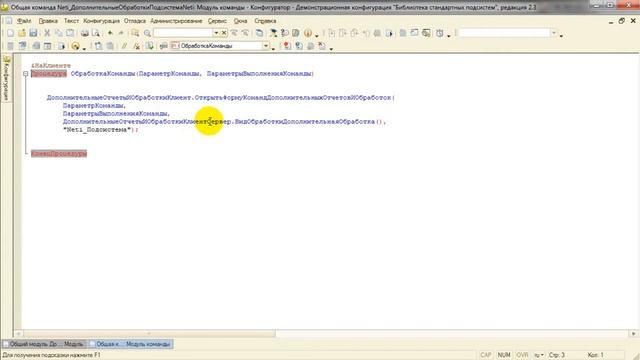Click the right toolbar empty combo field
This screenshot has height=360, width=640.
coord(504,33)
